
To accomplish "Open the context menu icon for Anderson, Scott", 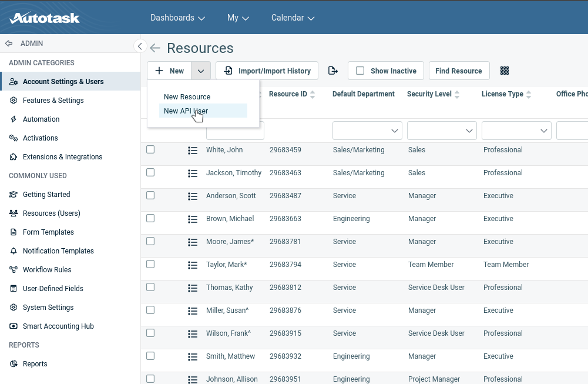I will 192,196.
